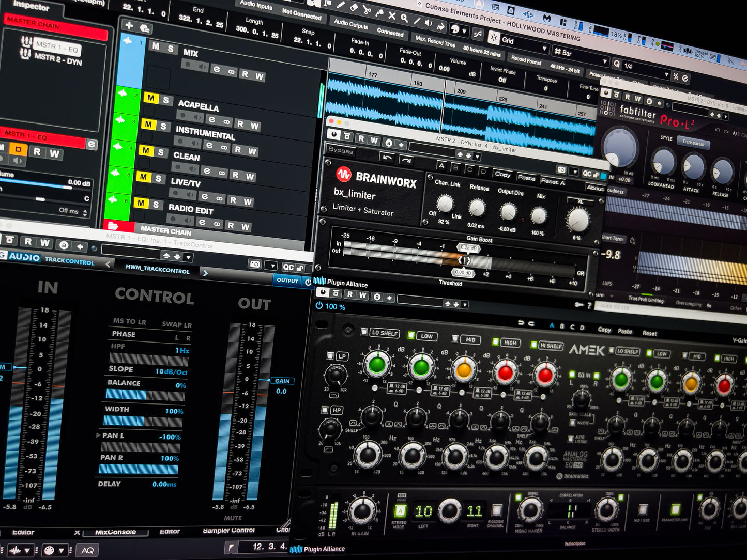Open TrackControl window preset dropdown arrow
This screenshot has width=747, height=560.
pos(189,257)
